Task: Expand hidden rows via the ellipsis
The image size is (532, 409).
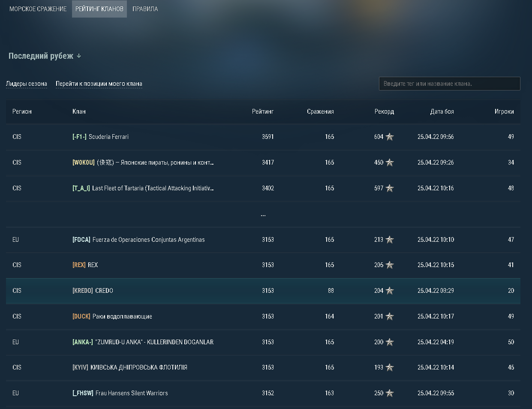Action: coord(263,214)
